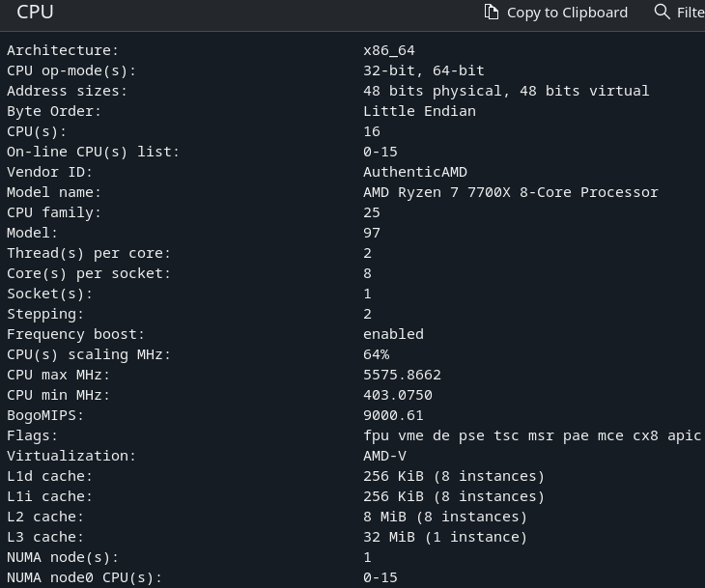Select the 'x86_64' value

[389, 50]
